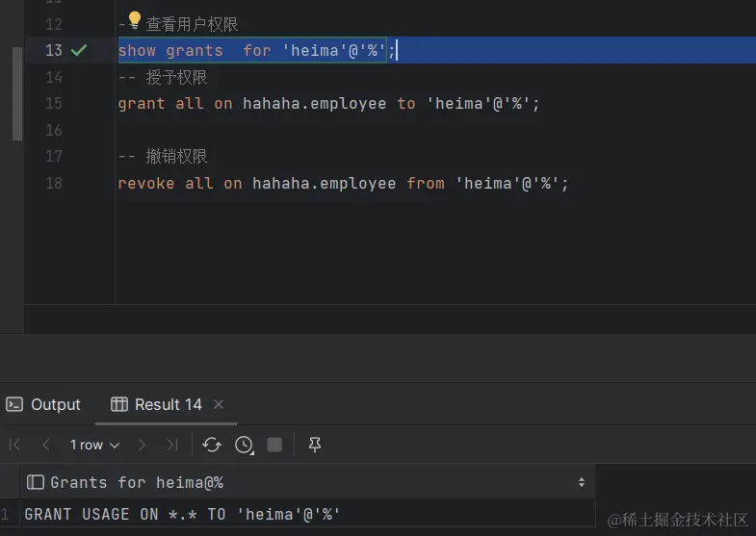Viewport: 756px width, 536px height.
Task: Go to previous page of results
Action: coord(46,445)
